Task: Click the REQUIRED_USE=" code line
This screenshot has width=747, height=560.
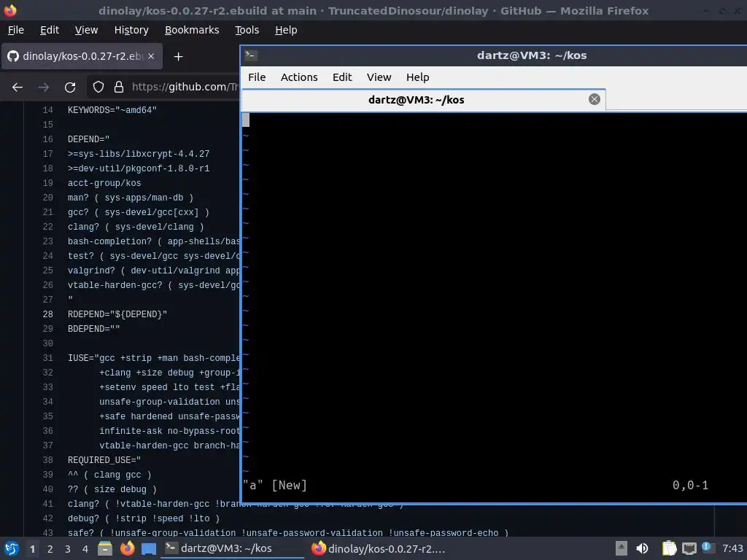Action: tap(104, 460)
